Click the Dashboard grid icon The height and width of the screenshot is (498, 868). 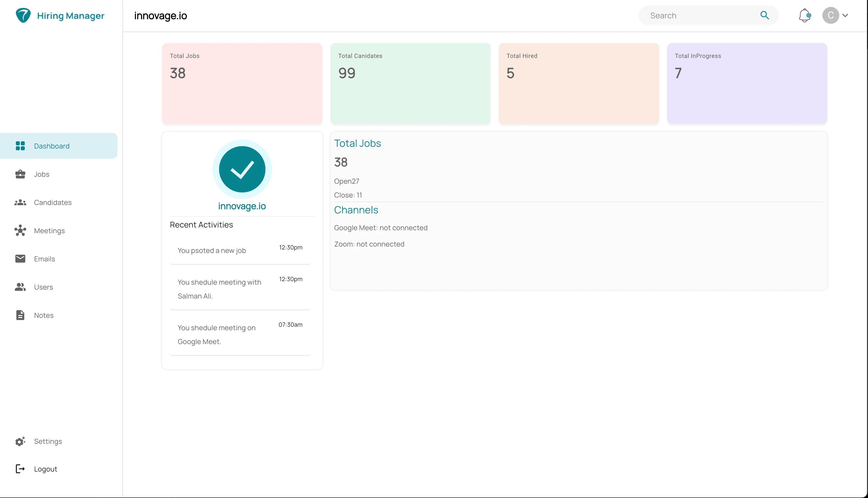click(20, 146)
